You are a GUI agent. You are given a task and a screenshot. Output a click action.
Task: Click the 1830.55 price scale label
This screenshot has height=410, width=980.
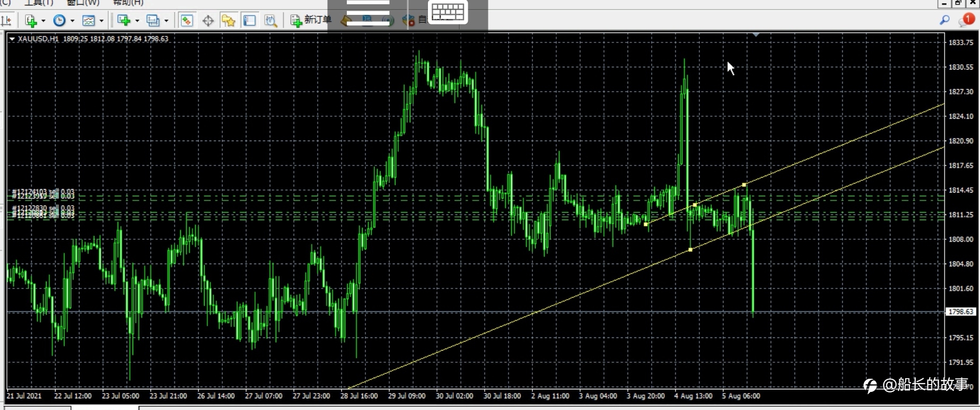point(961,67)
